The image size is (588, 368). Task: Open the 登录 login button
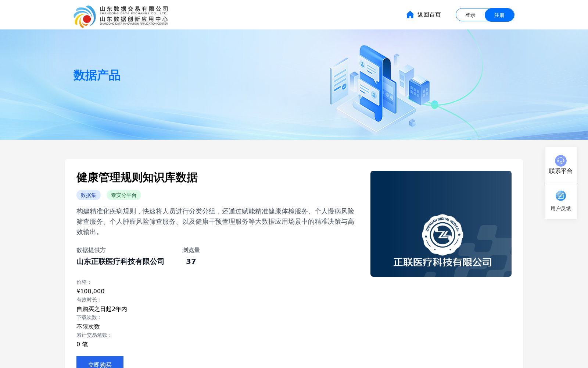pyautogui.click(x=470, y=15)
